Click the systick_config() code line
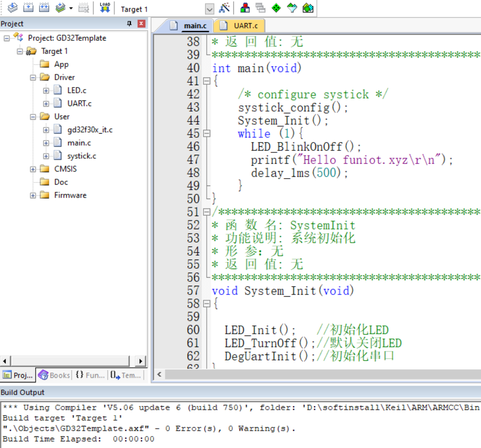 293,107
